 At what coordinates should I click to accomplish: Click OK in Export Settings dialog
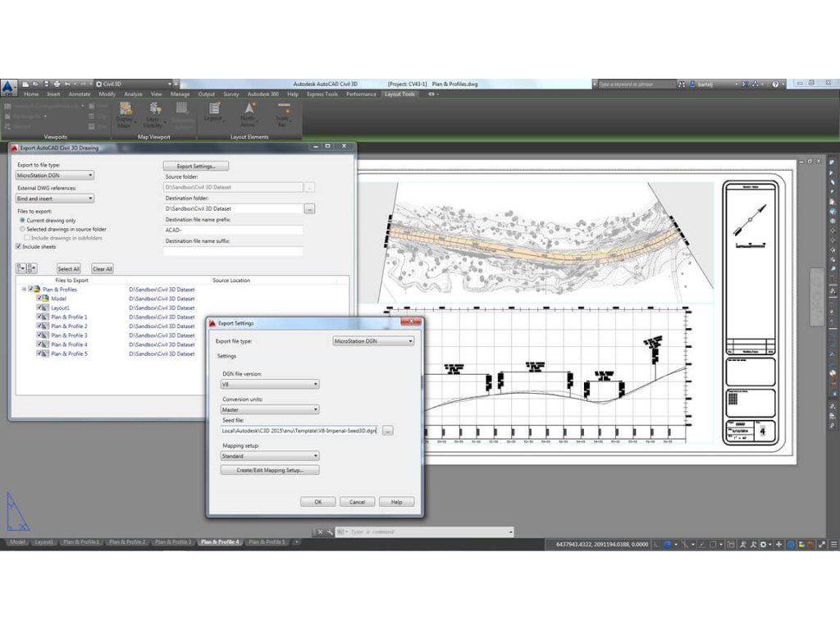317,502
